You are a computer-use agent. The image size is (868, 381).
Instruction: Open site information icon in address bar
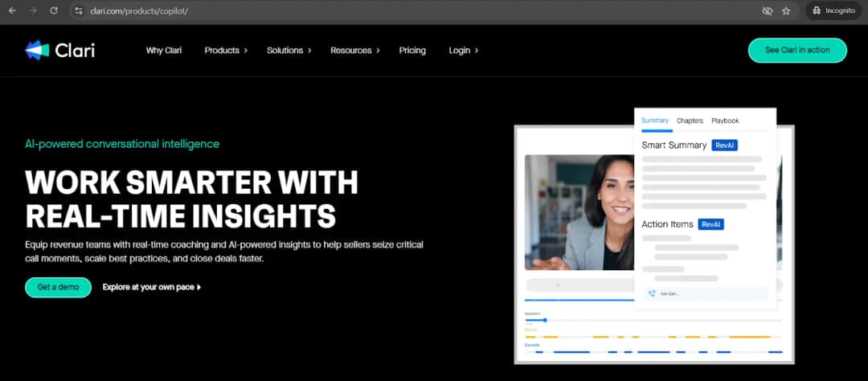click(x=78, y=10)
